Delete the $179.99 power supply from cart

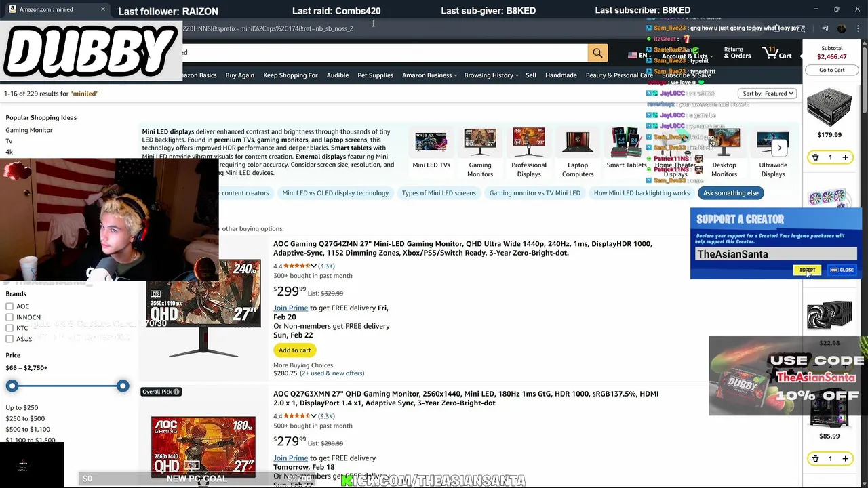point(815,157)
